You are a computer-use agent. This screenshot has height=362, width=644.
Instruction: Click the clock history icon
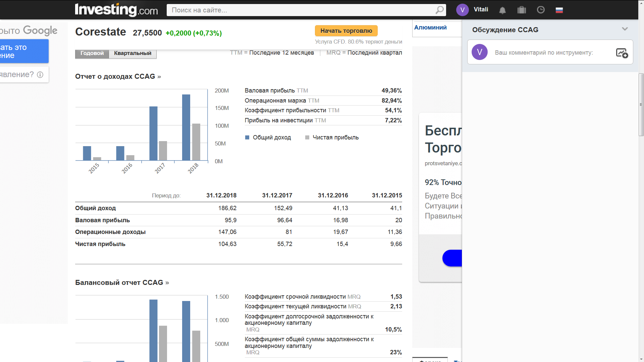tap(541, 10)
